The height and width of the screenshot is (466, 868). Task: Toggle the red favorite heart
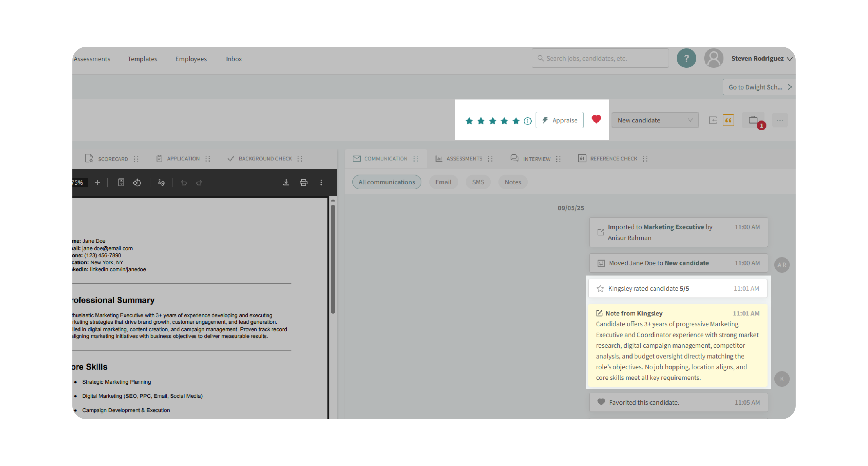pyautogui.click(x=596, y=119)
